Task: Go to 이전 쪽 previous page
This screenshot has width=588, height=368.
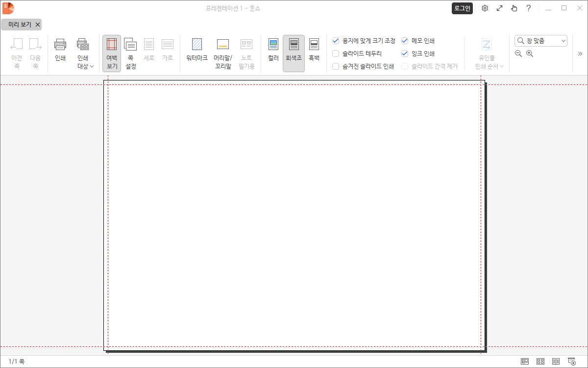Action: tap(17, 53)
